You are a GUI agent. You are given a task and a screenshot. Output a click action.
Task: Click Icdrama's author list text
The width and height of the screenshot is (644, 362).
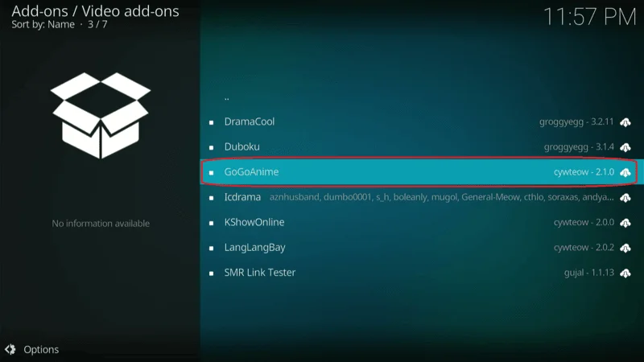point(441,197)
